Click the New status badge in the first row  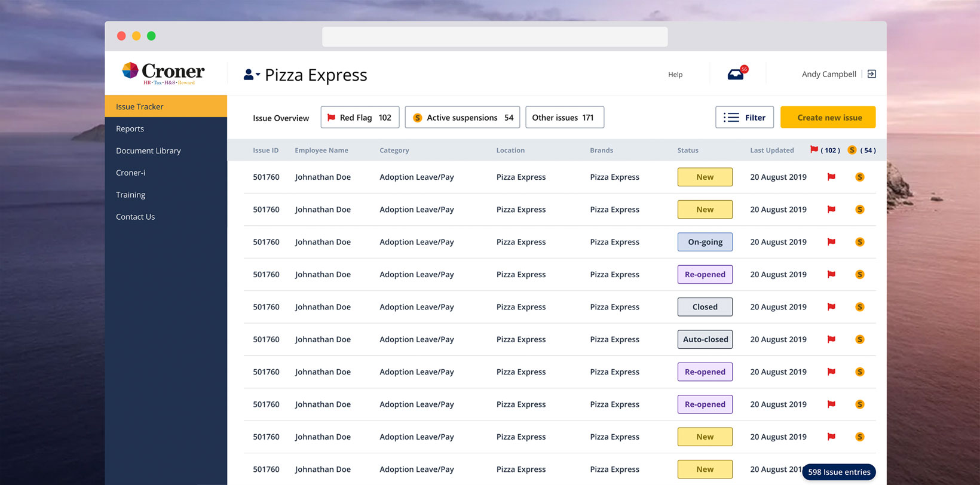pos(705,177)
